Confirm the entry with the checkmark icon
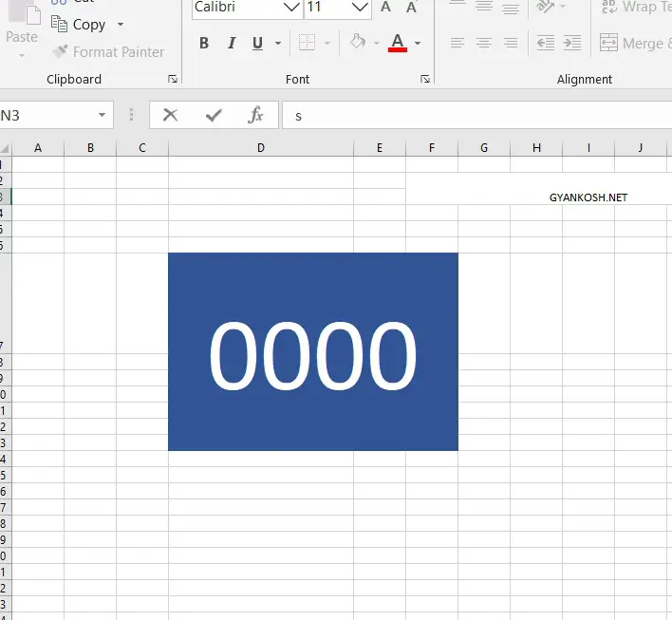 pyautogui.click(x=214, y=115)
